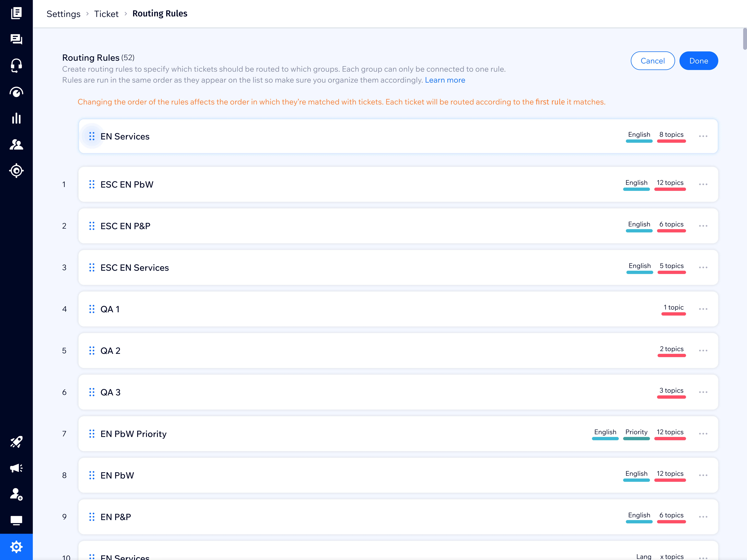747x560 pixels.
Task: Open more options for EN PbW Priority
Action: [x=703, y=434]
